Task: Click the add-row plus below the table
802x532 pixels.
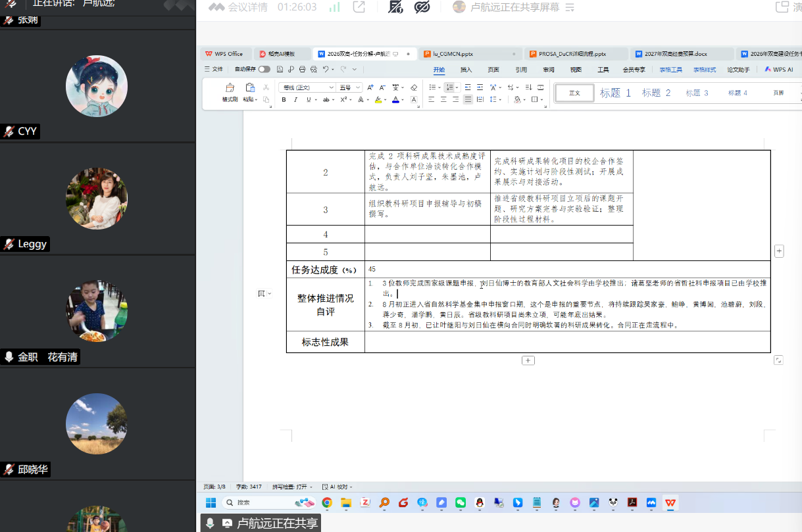Action: click(x=528, y=360)
